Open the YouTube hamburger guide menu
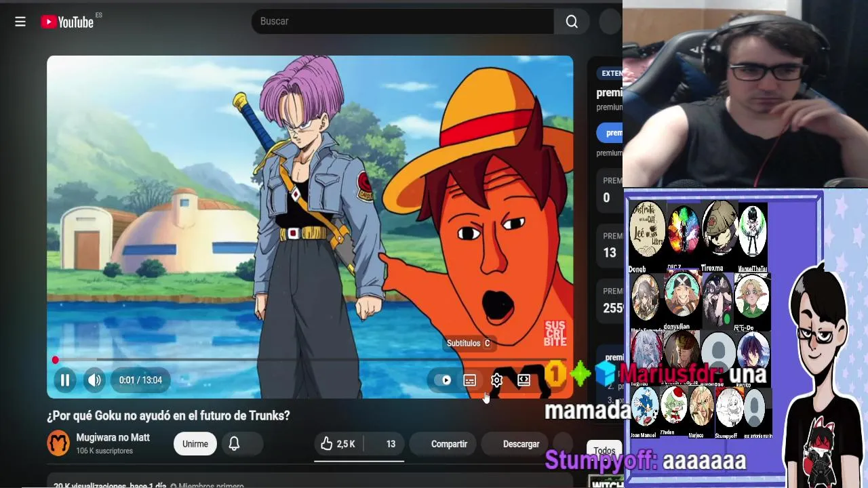 tap(20, 22)
